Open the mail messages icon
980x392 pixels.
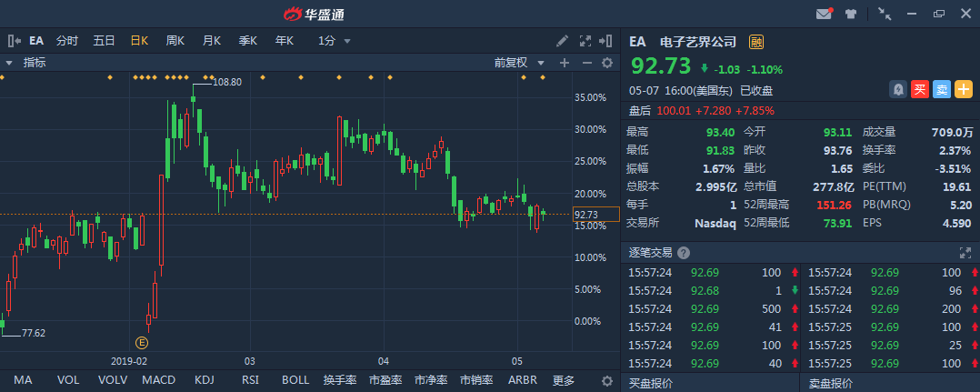[x=825, y=14]
